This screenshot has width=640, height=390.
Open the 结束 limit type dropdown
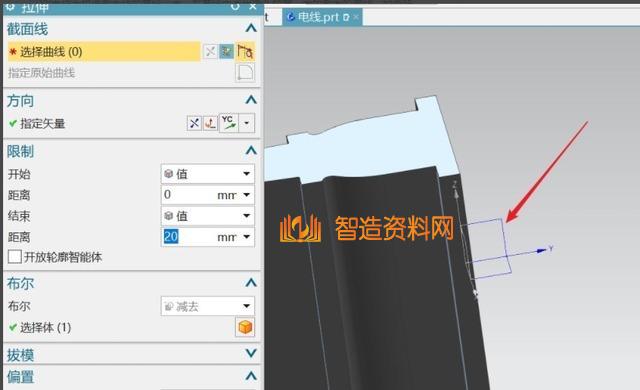(x=208, y=216)
